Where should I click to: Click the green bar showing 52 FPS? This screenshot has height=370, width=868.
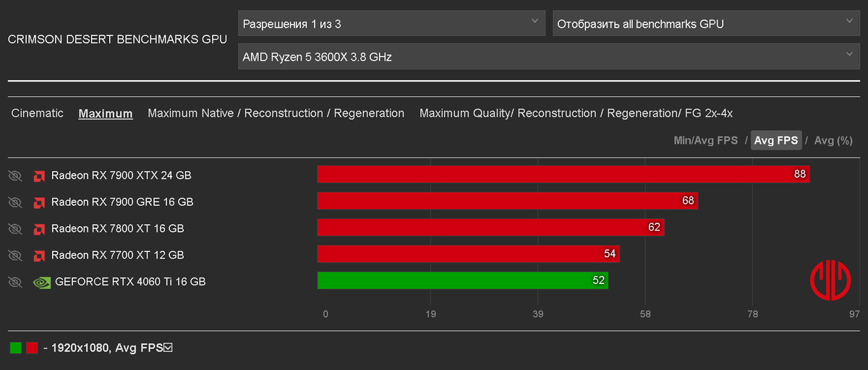462,280
